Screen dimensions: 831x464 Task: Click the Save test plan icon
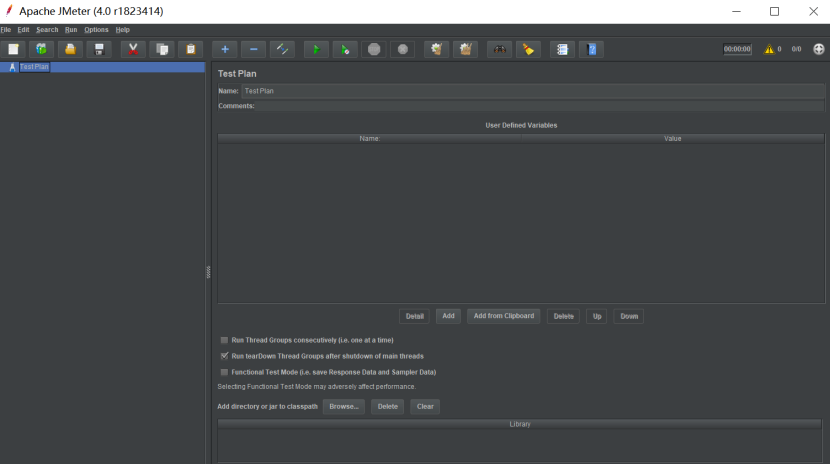point(99,49)
